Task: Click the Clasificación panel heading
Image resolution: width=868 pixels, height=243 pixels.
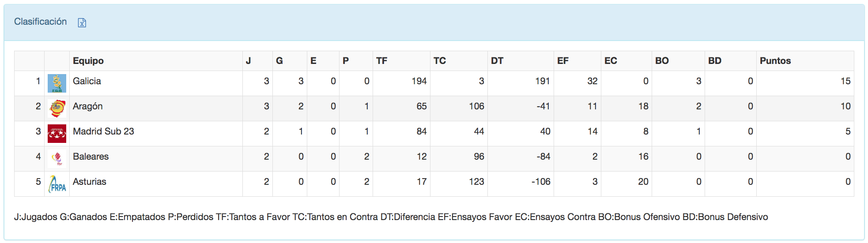Action: [40, 22]
